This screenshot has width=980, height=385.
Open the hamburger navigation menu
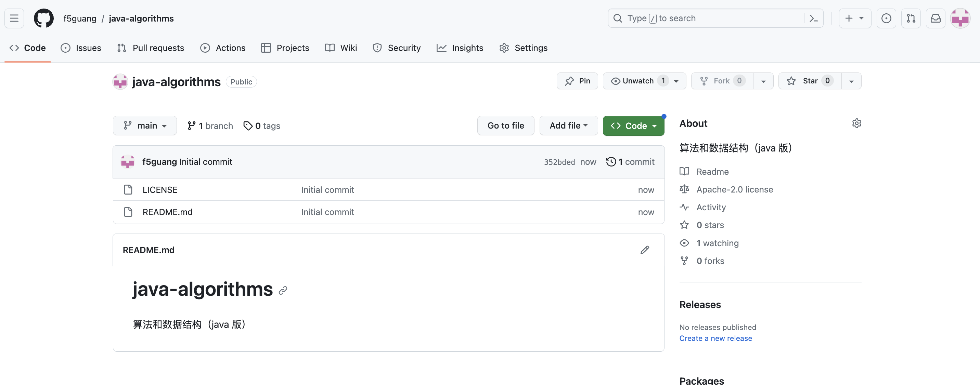tap(14, 18)
